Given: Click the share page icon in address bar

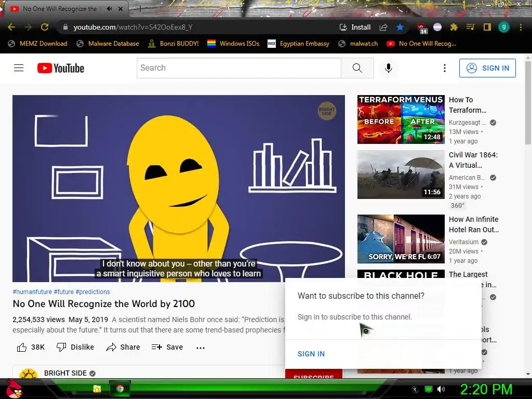Looking at the screenshot, I should (383, 27).
